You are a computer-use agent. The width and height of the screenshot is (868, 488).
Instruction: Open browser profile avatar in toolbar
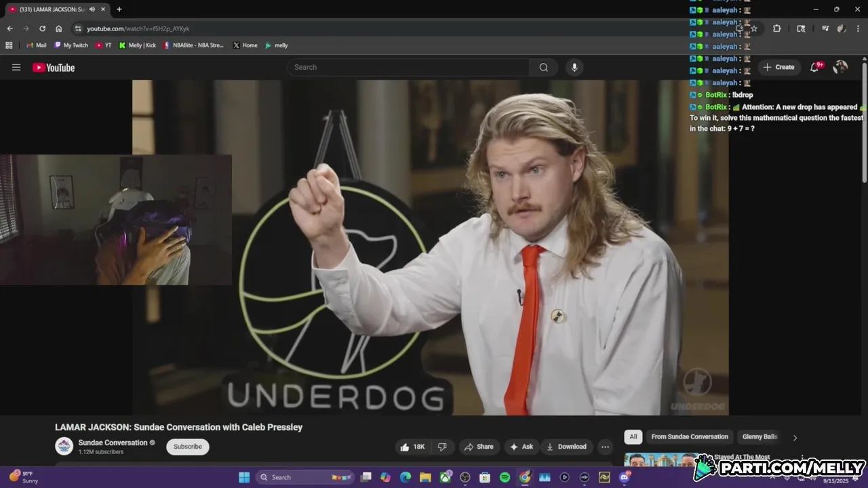click(x=842, y=28)
